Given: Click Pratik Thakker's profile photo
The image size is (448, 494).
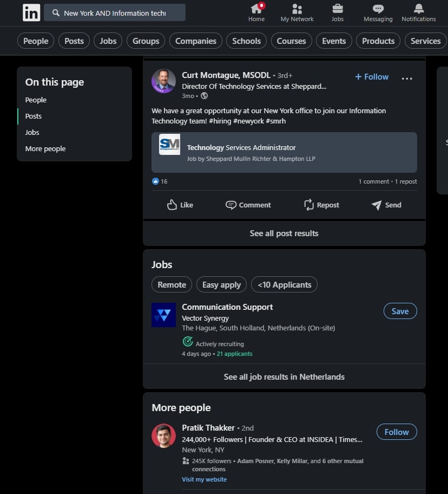Looking at the screenshot, I should click(163, 435).
